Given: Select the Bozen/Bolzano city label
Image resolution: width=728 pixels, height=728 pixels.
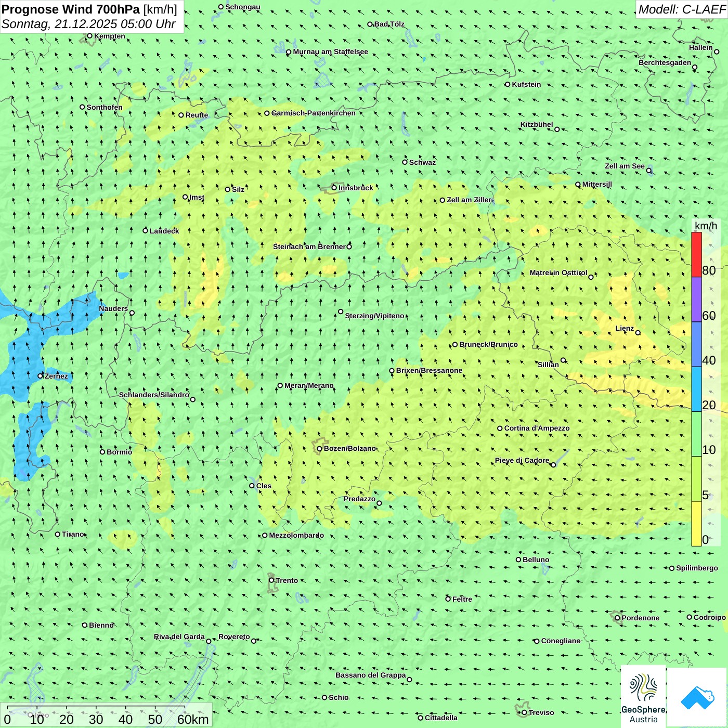Looking at the screenshot, I should 349,448.
